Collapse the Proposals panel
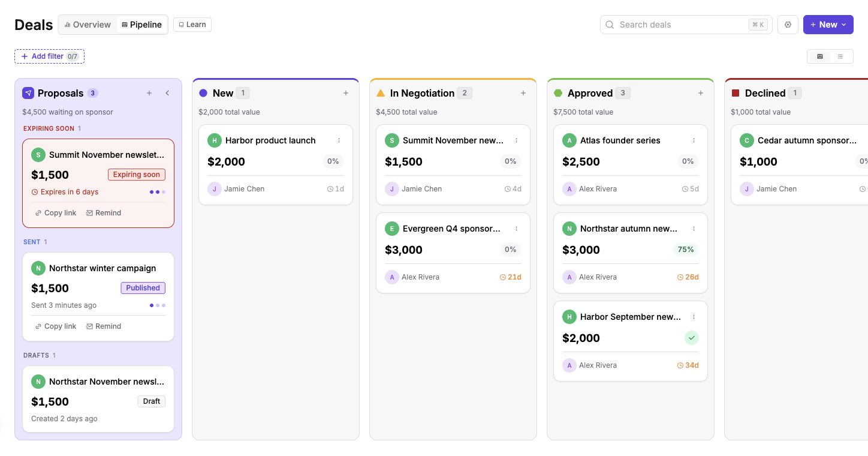868x456 pixels. 167,93
